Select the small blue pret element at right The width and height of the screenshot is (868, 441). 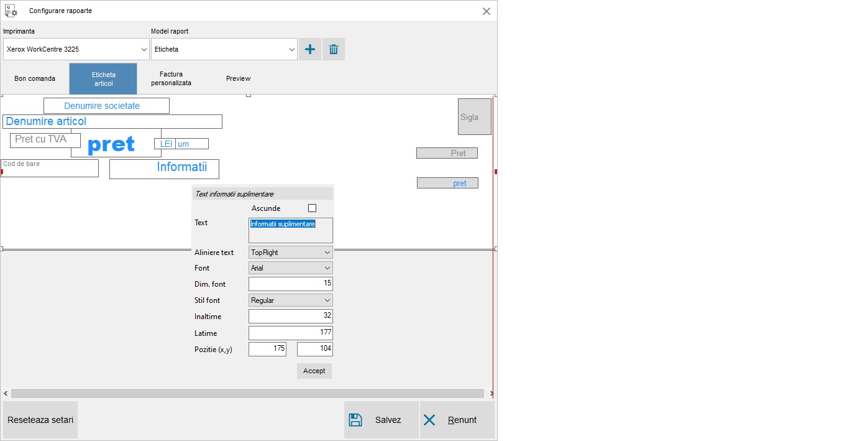click(447, 183)
